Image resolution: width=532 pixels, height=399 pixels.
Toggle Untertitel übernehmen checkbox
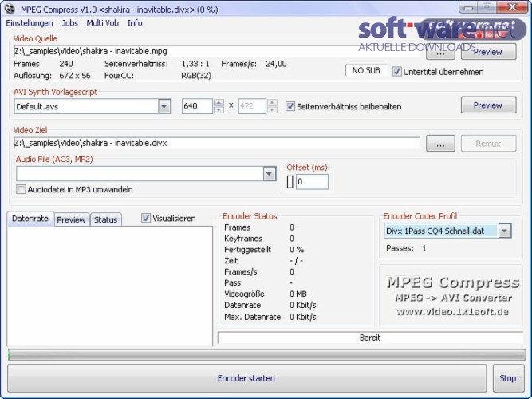(396, 72)
